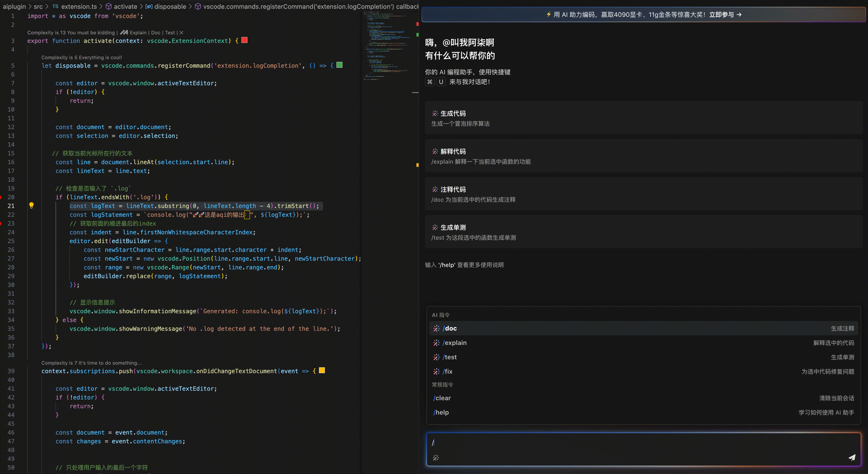Click the lightbulb quick-fix icon on line 21

coord(31,206)
